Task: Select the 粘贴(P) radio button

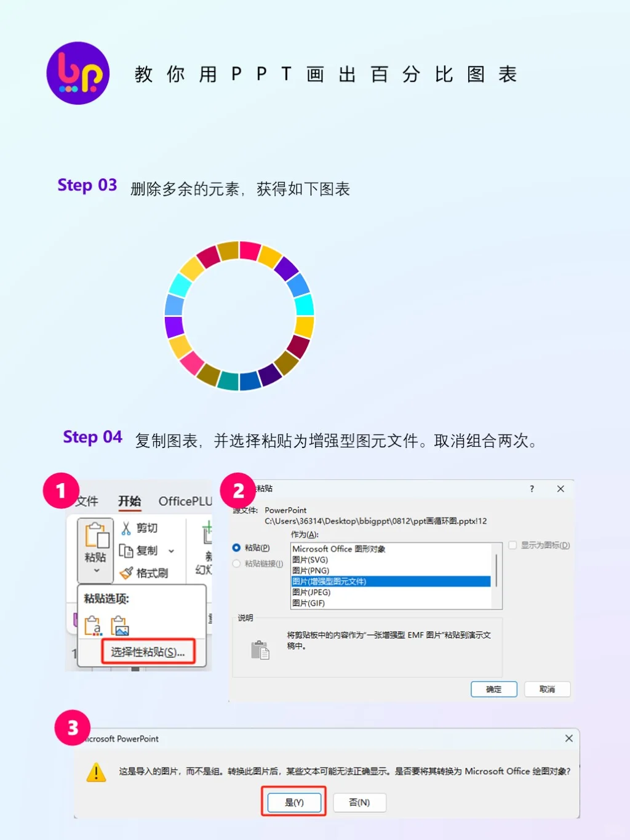Action: 236,548
